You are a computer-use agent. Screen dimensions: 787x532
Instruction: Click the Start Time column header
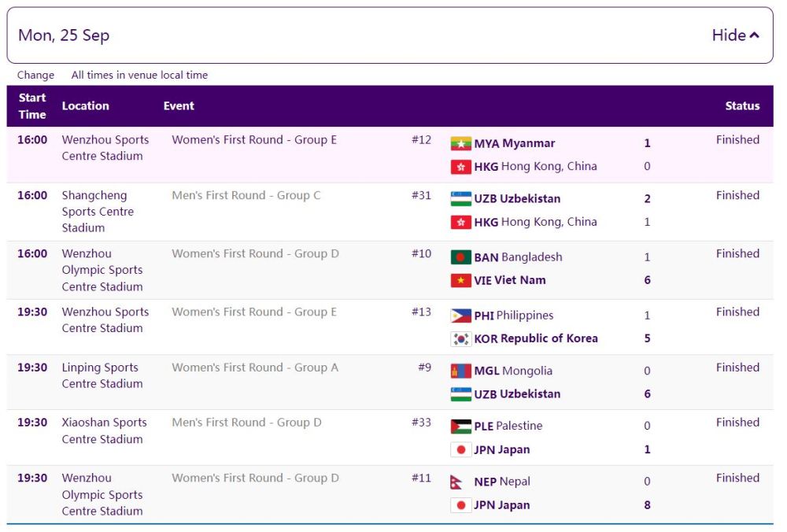(32, 106)
